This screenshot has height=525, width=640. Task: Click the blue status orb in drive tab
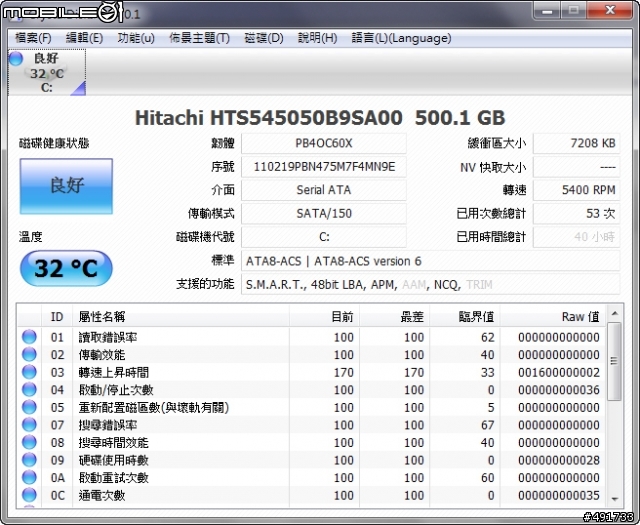coord(16,58)
